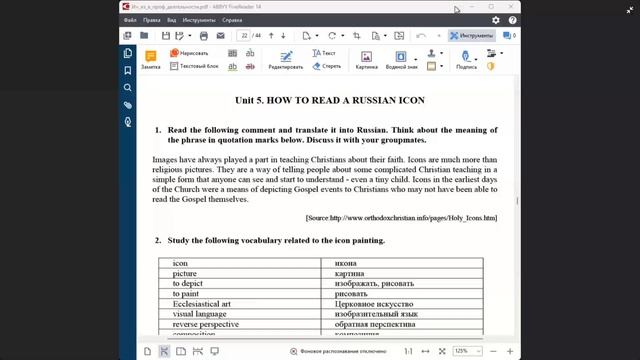The height and width of the screenshot is (360, 640).
Task: Click the page number field showing 22
Action: (x=244, y=36)
